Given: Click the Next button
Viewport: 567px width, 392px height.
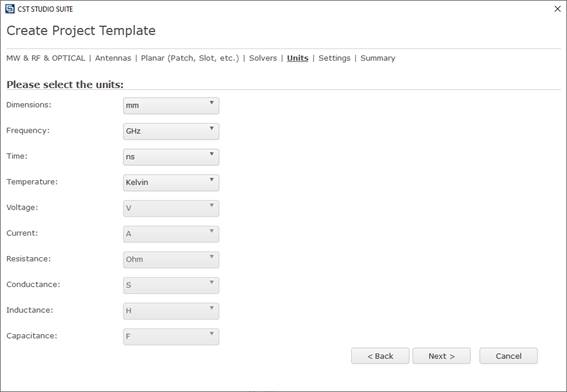Looking at the screenshot, I should pos(442,356).
